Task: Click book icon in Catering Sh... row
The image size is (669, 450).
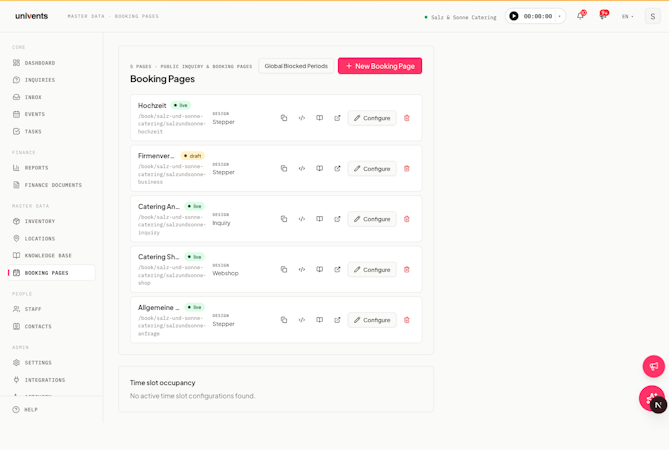Action: [320, 270]
